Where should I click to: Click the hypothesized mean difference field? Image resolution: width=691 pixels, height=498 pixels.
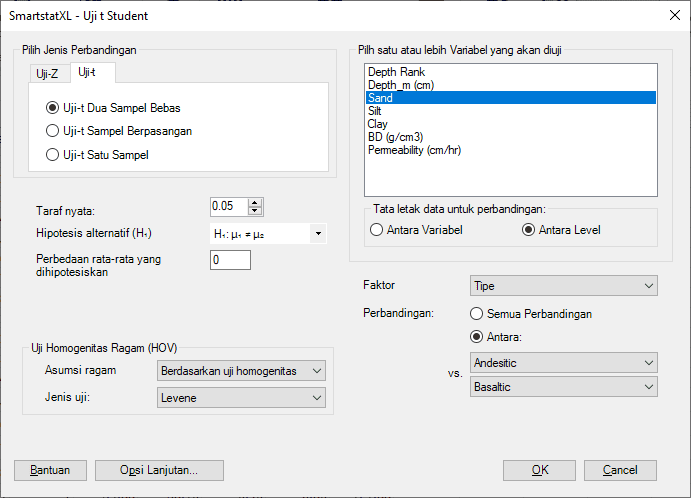point(230,260)
